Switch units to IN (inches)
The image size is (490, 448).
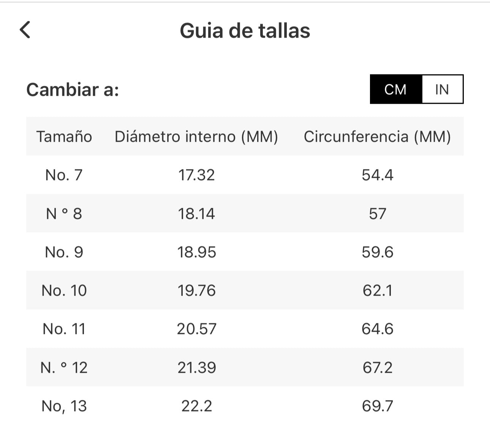pyautogui.click(x=442, y=89)
